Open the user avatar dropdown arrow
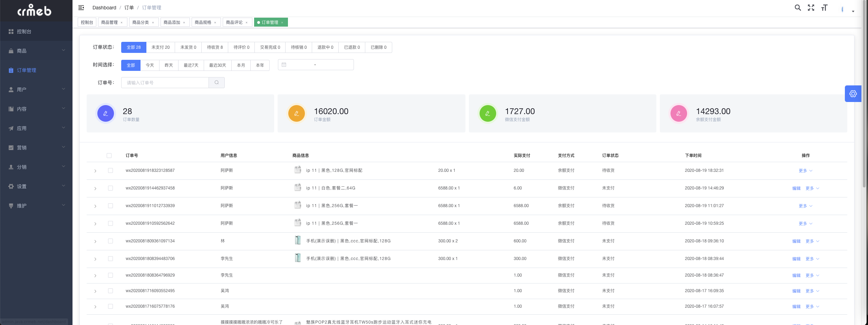Image resolution: width=868 pixels, height=325 pixels. 853,11
